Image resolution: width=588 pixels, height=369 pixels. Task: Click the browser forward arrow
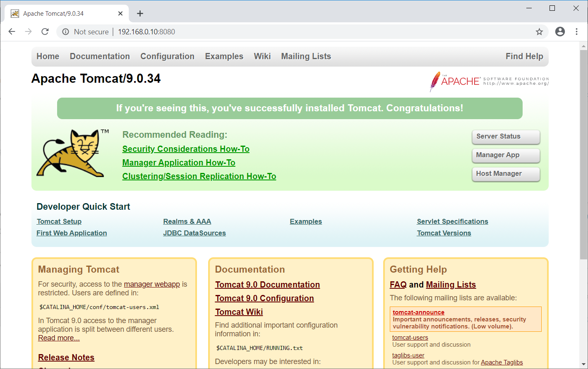tap(28, 31)
